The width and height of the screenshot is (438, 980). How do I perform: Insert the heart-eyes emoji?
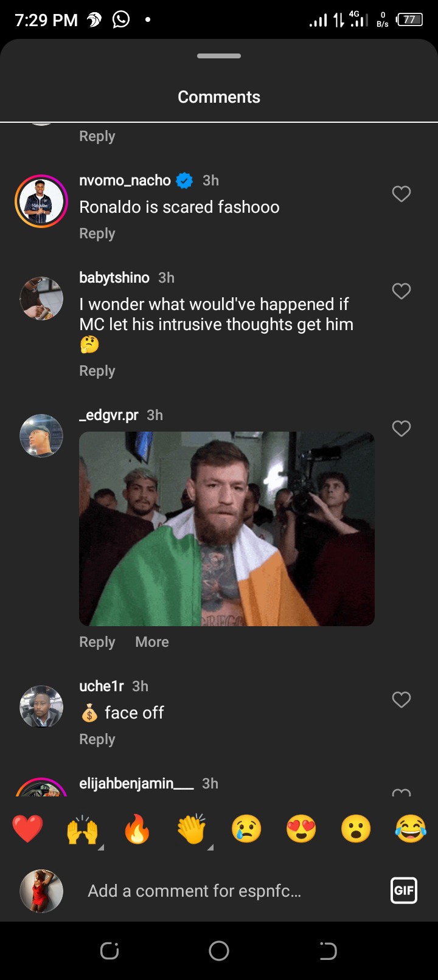coord(301,829)
